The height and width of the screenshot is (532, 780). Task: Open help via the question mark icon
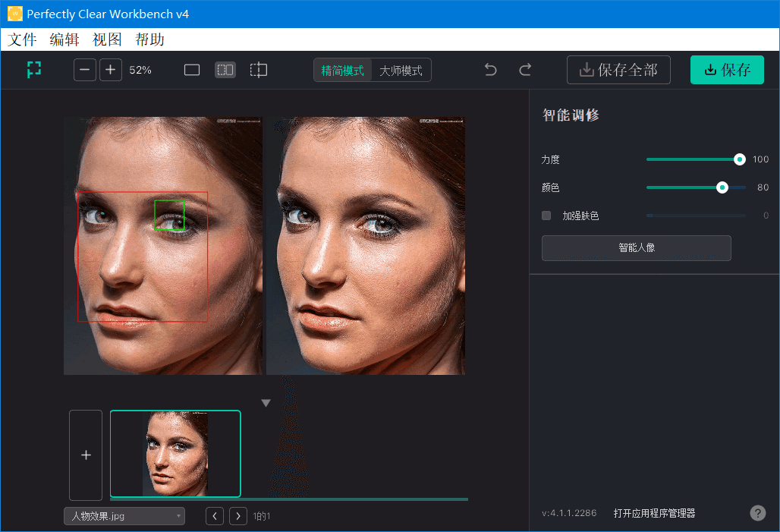757,513
